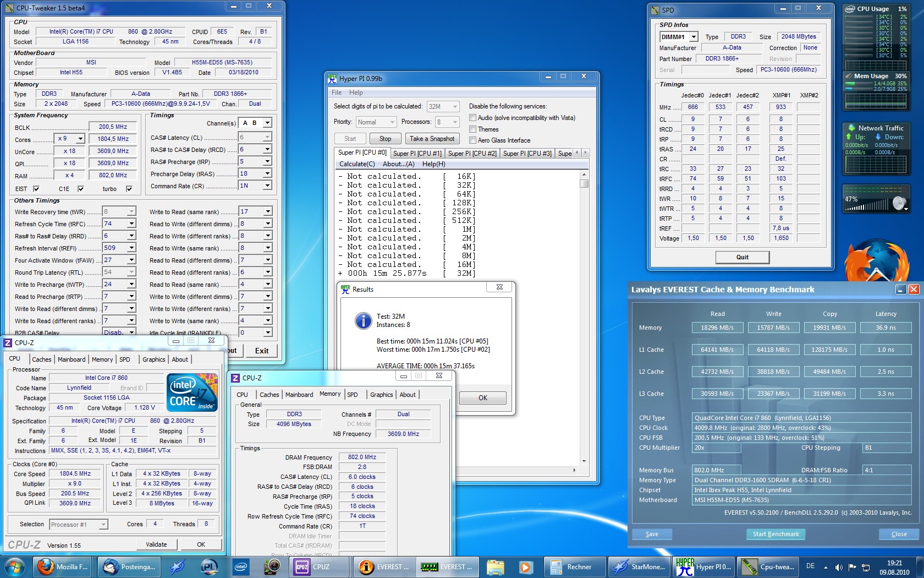Open the Command Rate (CR) dropdown
The height and width of the screenshot is (578, 924).
[267, 186]
